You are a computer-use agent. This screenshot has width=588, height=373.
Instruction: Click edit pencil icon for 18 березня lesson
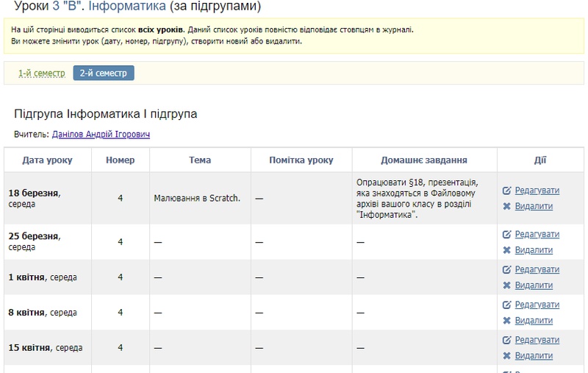pos(506,191)
